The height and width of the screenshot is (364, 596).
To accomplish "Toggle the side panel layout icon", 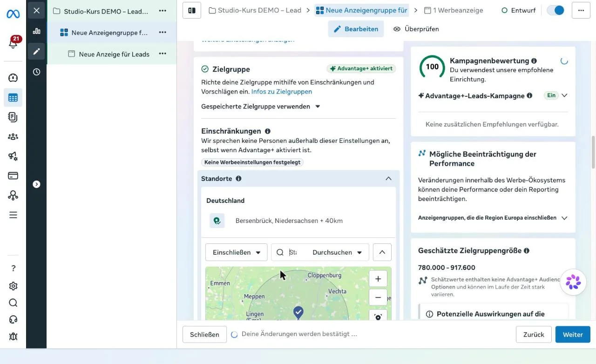I will click(192, 10).
